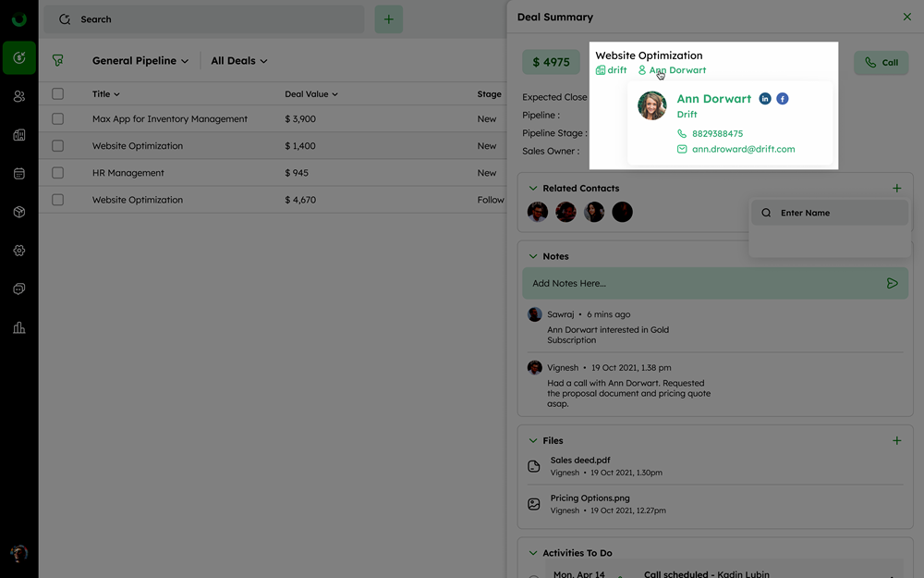The image size is (924, 578).
Task: Add a related contact with plus icon
Action: click(897, 188)
